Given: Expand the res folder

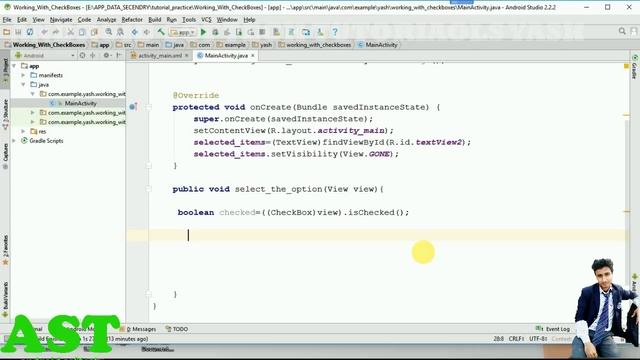Looking at the screenshot, I should (x=24, y=131).
